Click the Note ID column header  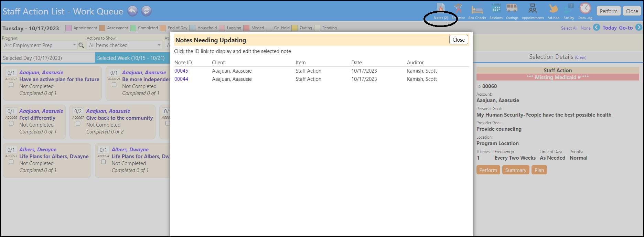tap(183, 63)
